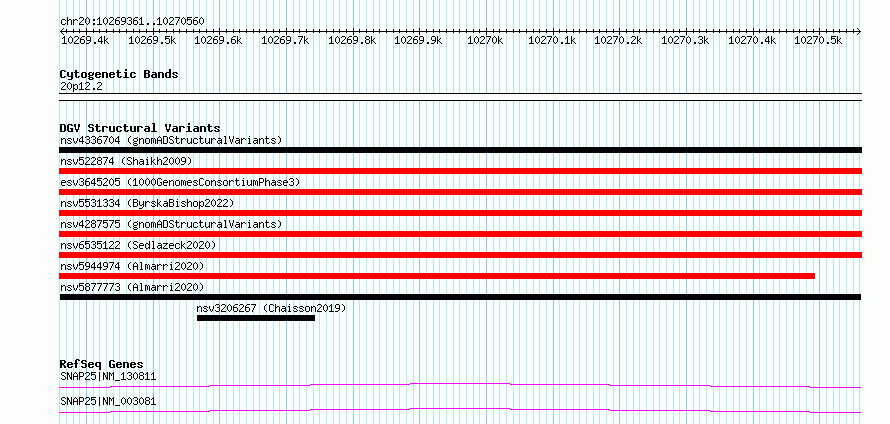Click the nsv4336704 gnomAD variant black bar
Screen dimensions: 890x424
click(x=460, y=150)
